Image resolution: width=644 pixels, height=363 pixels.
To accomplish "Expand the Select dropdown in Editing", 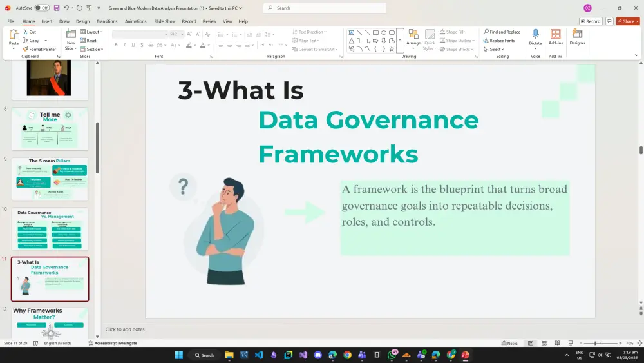I will coord(494,49).
